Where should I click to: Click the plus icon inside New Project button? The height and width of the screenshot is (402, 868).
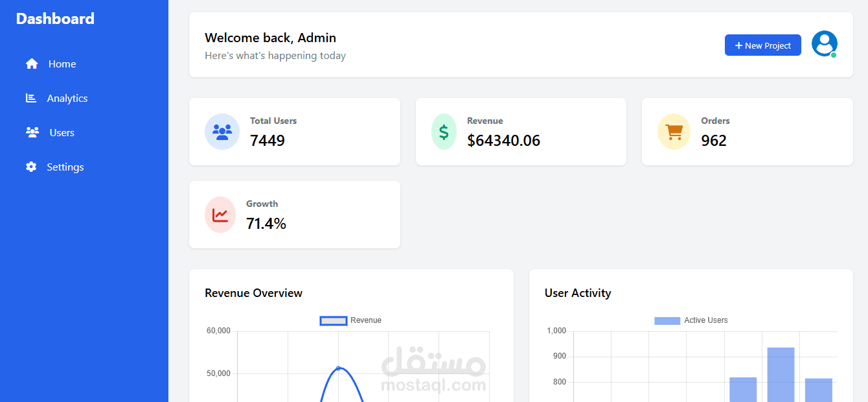tap(738, 45)
